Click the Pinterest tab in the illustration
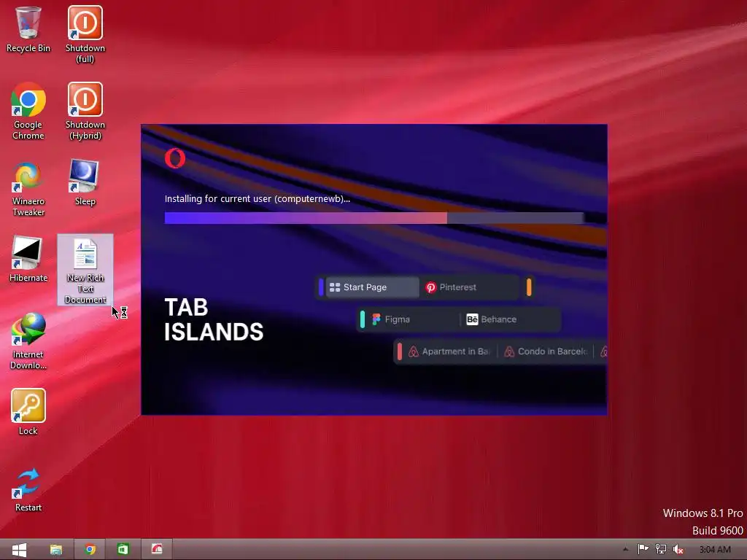This screenshot has height=560, width=747. 469,287
